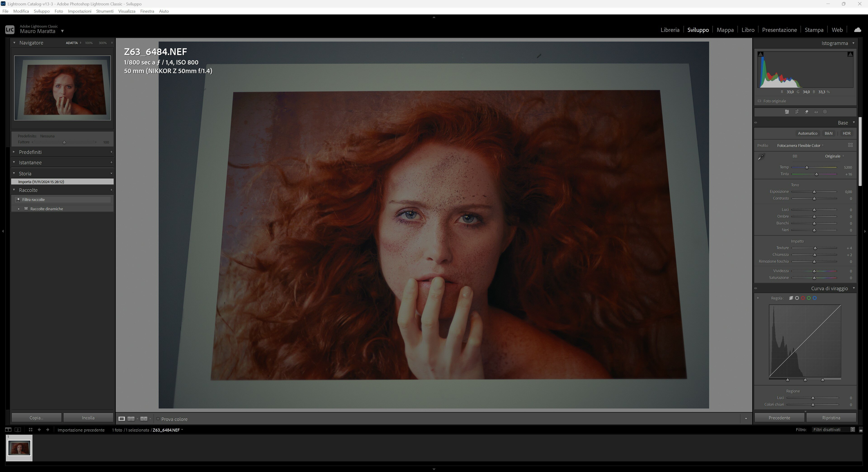Toggle filter switch at filmstrip right
This screenshot has height=472, width=868.
click(x=861, y=430)
